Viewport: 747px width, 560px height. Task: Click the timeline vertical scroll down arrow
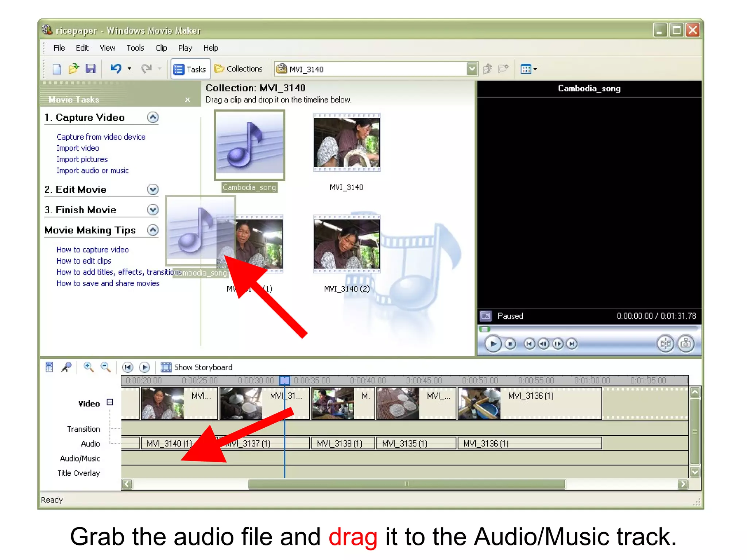pyautogui.click(x=695, y=472)
